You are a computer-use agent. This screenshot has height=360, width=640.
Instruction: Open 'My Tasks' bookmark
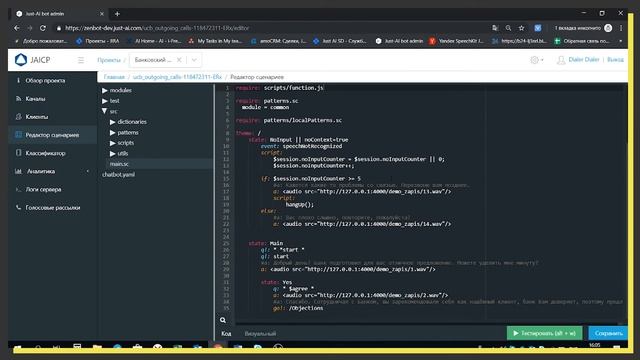215,41
